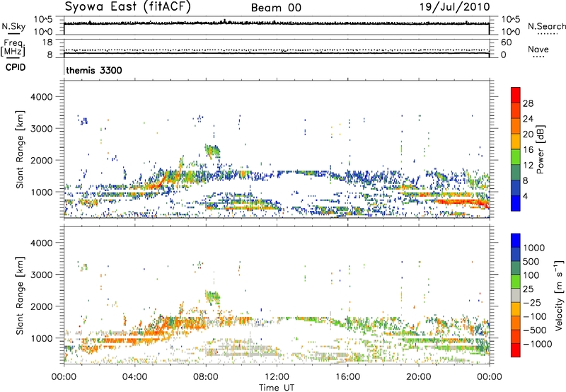
Task: Pick the light green segment of the power color bar
Action: click(516, 156)
